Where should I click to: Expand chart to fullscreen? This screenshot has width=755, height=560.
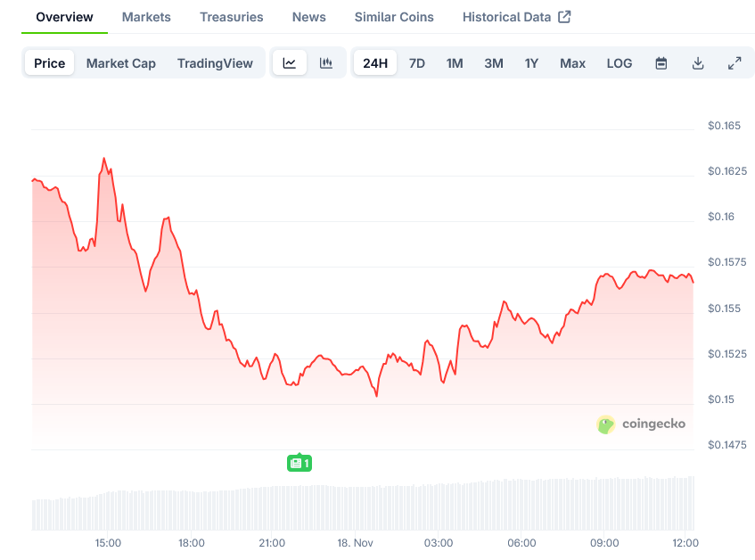click(734, 63)
